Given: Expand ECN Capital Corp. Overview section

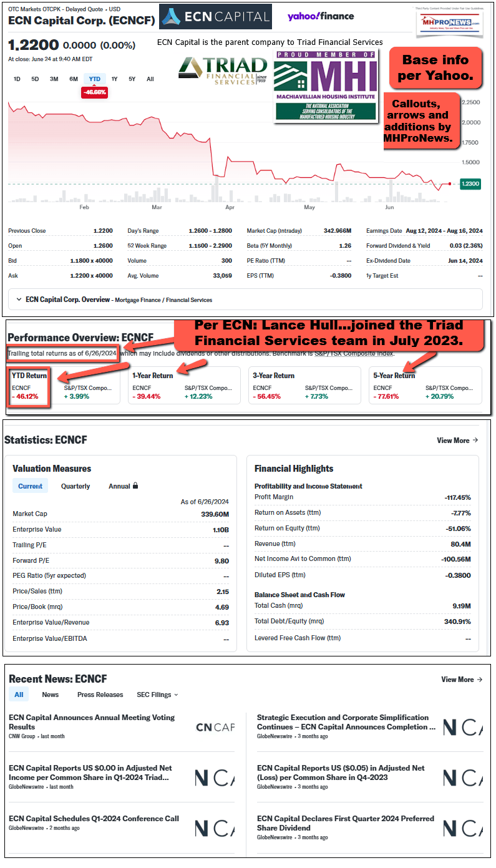Looking at the screenshot, I should coord(245,300).
